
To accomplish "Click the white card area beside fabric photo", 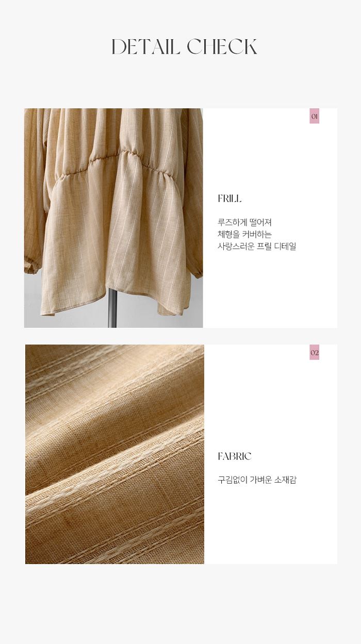I will [x=271, y=454].
